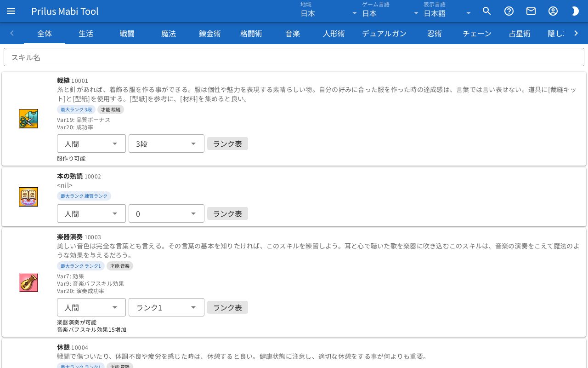Open the 表示言語 dropdown
Viewport: 588px width, 368px height.
point(447,11)
